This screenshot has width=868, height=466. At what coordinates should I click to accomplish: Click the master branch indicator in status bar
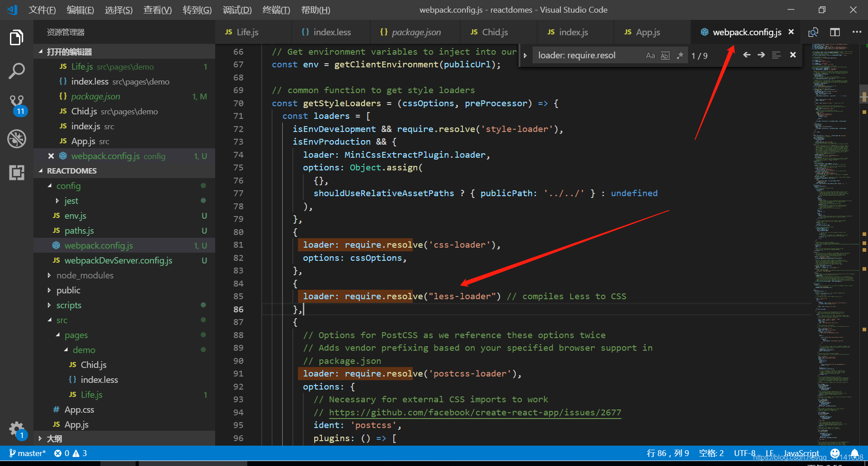27,453
